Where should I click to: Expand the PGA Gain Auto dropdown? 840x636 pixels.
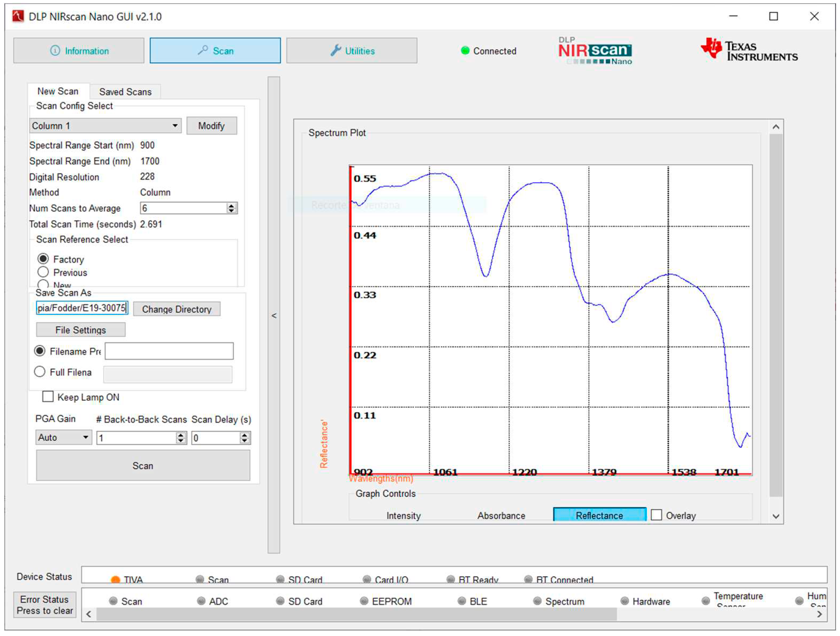click(63, 437)
